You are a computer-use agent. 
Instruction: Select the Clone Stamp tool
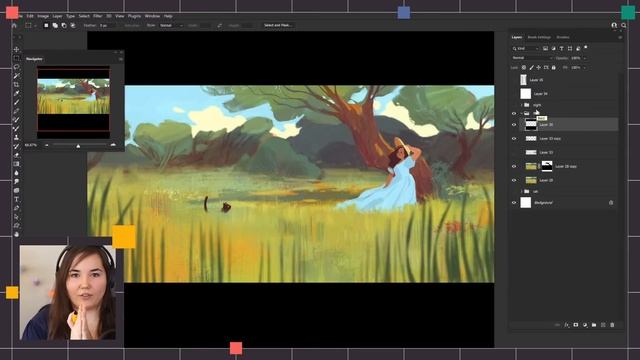16,138
